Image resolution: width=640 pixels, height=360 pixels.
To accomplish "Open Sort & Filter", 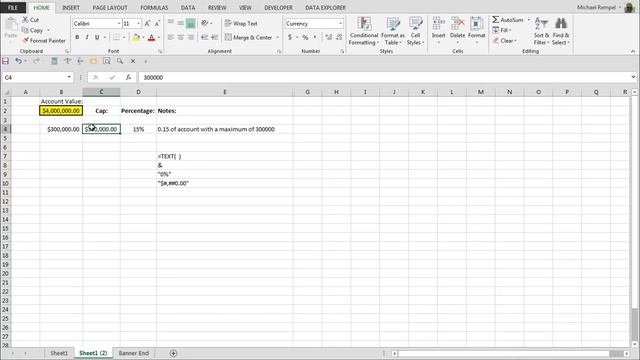I will (541, 31).
